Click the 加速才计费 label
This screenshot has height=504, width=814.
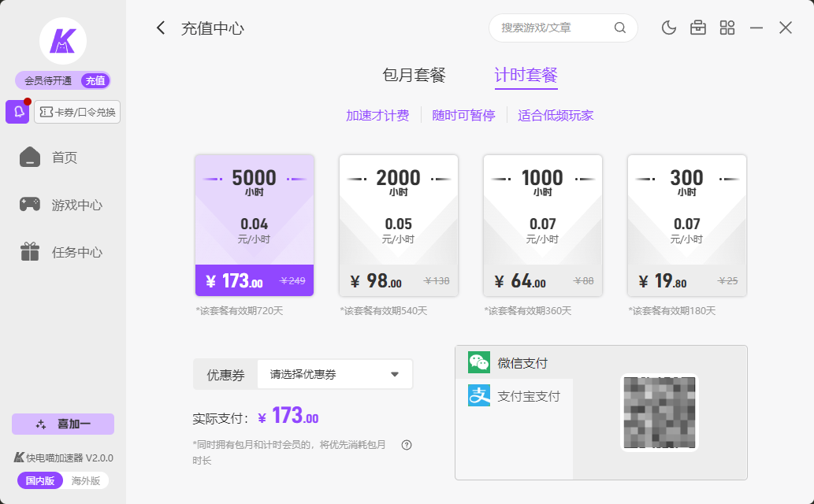[377, 115]
